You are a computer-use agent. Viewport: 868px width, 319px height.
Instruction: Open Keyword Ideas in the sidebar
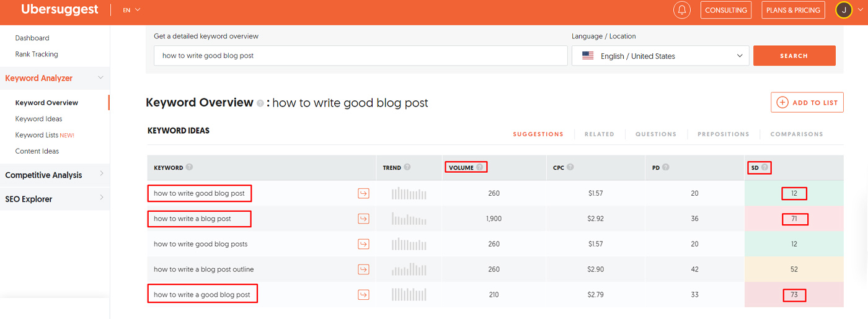coord(38,119)
